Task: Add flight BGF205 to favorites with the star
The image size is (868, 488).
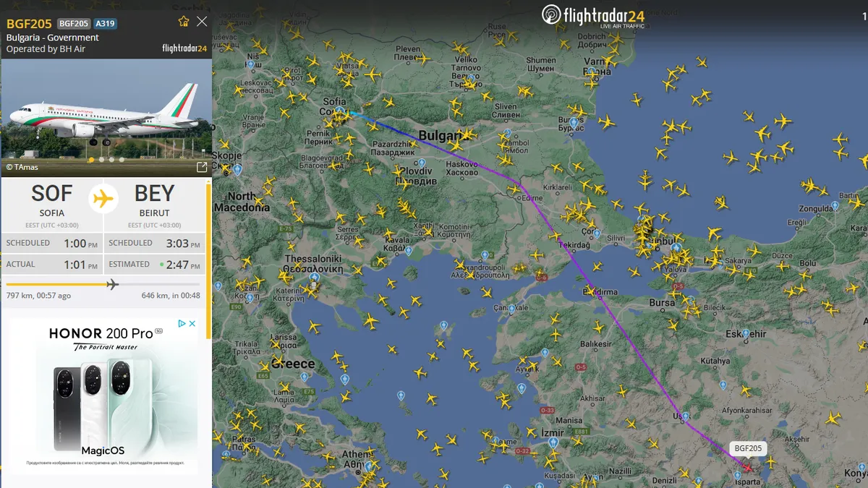Action: [x=184, y=22]
